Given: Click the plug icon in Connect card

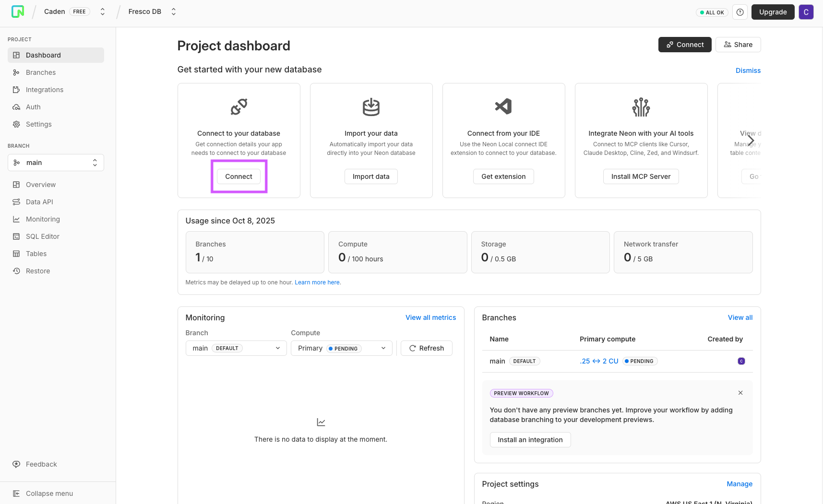Looking at the screenshot, I should click(x=239, y=107).
